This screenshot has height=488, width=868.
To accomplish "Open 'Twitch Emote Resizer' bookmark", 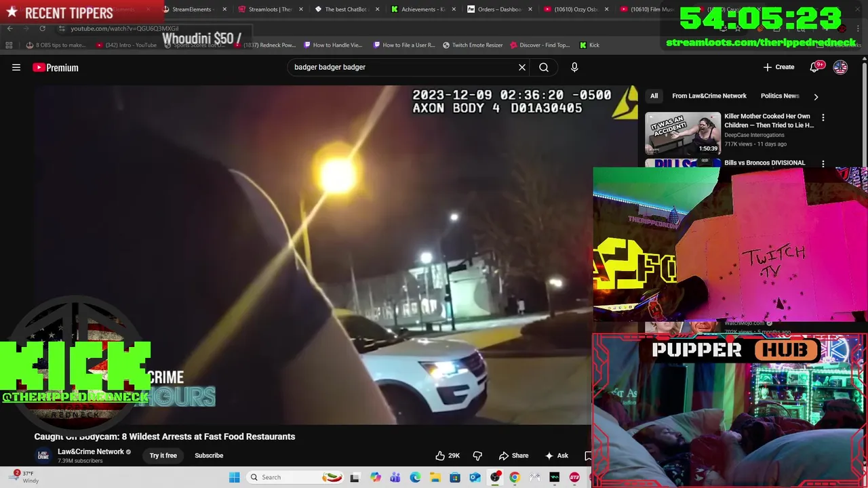I will (473, 45).
